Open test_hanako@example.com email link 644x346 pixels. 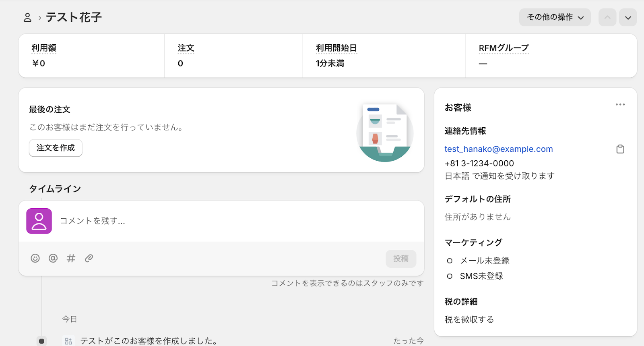(x=498, y=149)
